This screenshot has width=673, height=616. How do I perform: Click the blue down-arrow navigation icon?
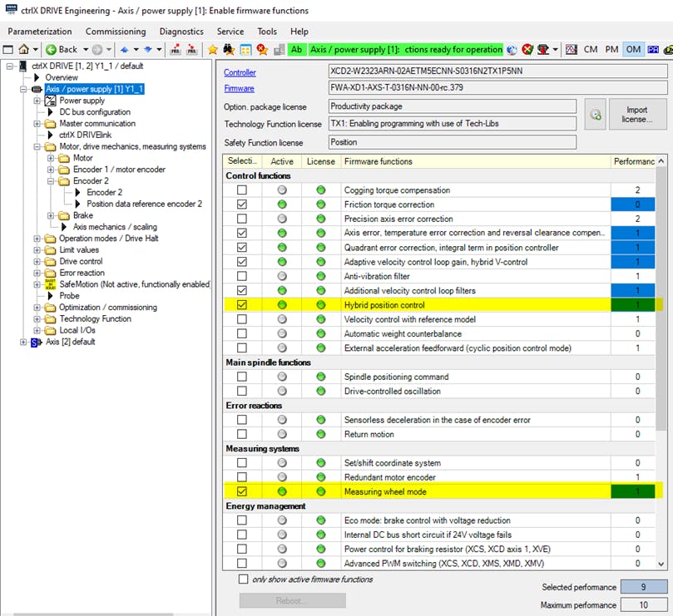tap(148, 50)
